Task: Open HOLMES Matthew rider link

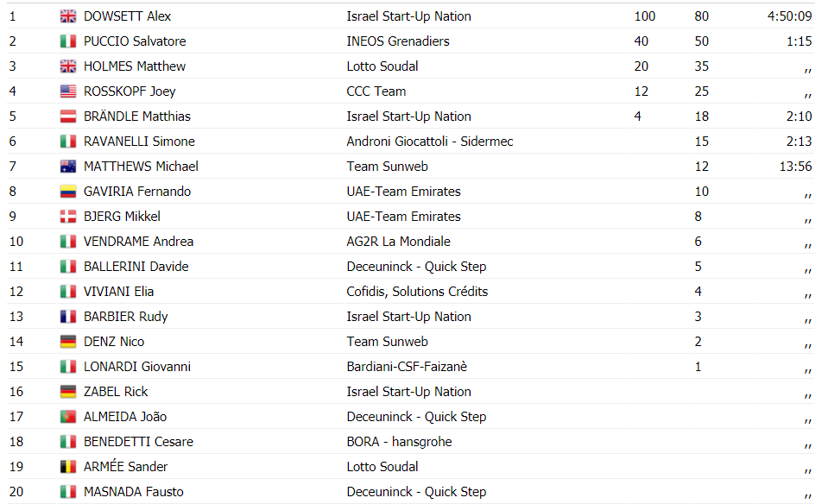Action: click(x=135, y=66)
